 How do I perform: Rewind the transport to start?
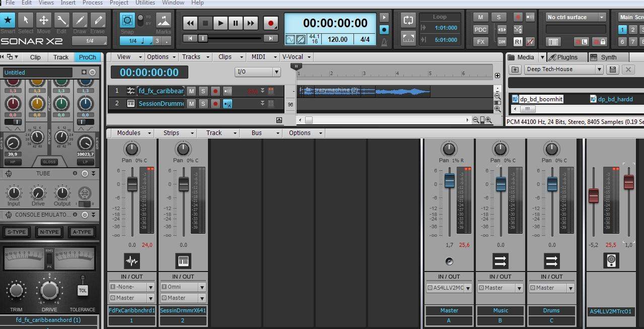(x=190, y=23)
